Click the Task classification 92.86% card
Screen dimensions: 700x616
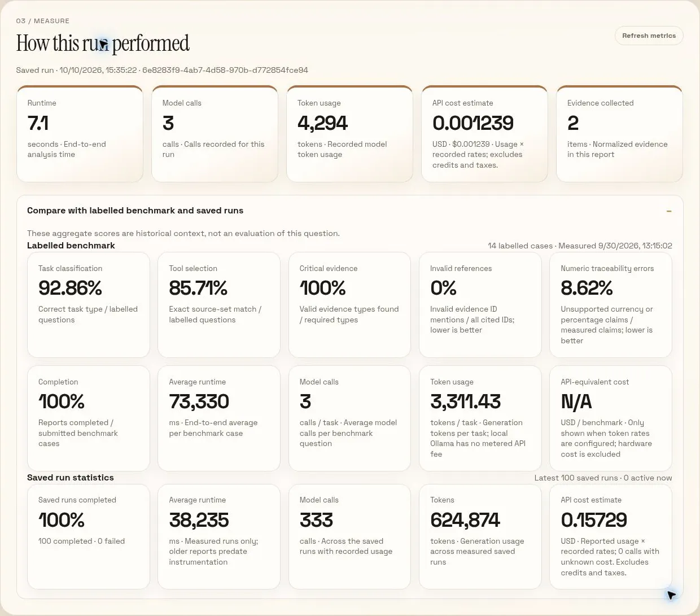(x=89, y=305)
